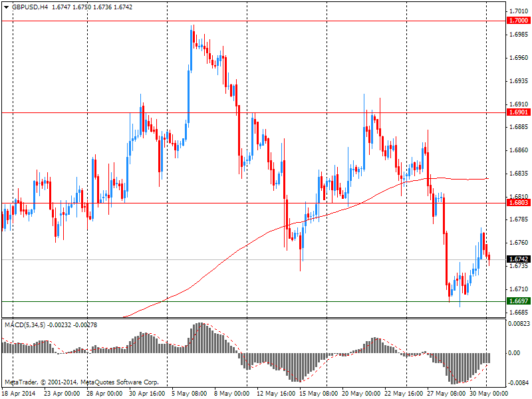Screen dimensions: 532x399
Task: Click the MetaTrader MetaQuotes copyright text
Action: [x=81, y=382]
